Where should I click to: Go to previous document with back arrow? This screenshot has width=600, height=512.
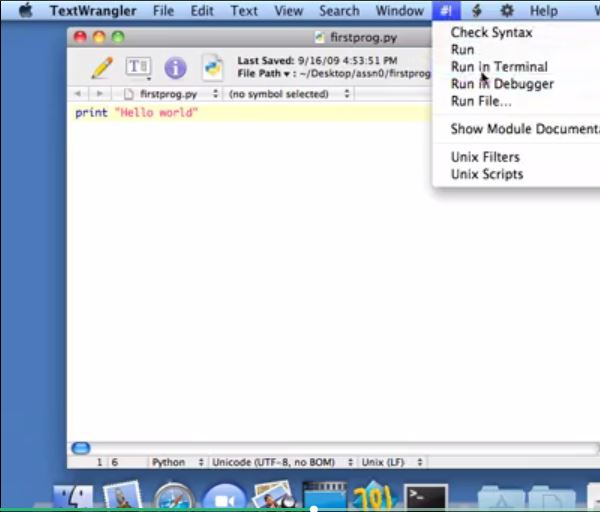[78, 93]
